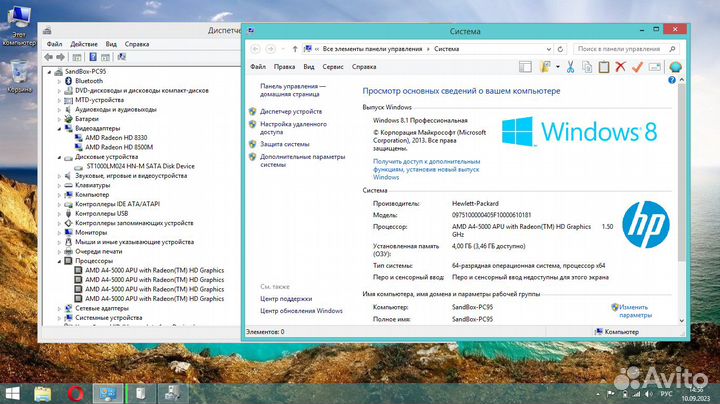Open Этот компьютер desktop icon

pyautogui.click(x=19, y=25)
